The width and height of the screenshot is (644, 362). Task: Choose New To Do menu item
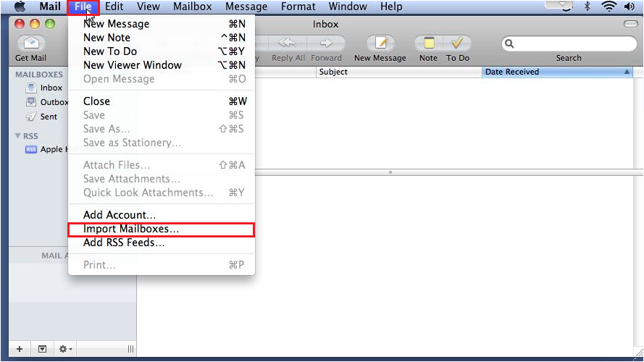[162, 51]
